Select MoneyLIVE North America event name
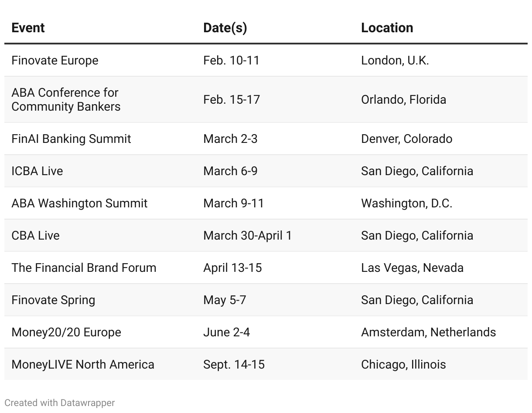532x413 pixels. pos(83,365)
